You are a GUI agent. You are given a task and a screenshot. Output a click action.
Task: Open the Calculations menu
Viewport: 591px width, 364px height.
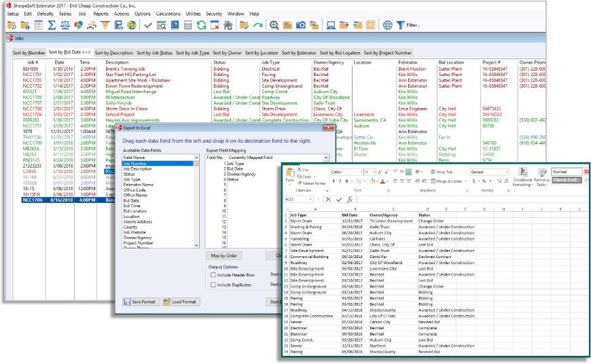(168, 14)
